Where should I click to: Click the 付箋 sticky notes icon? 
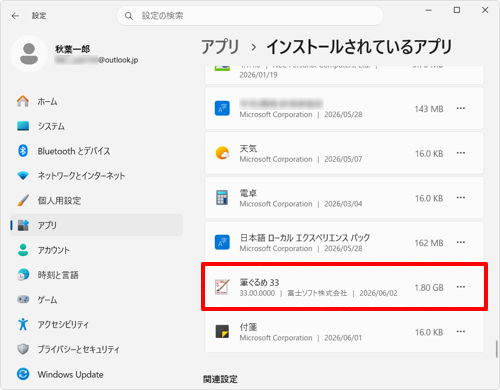[x=222, y=332]
